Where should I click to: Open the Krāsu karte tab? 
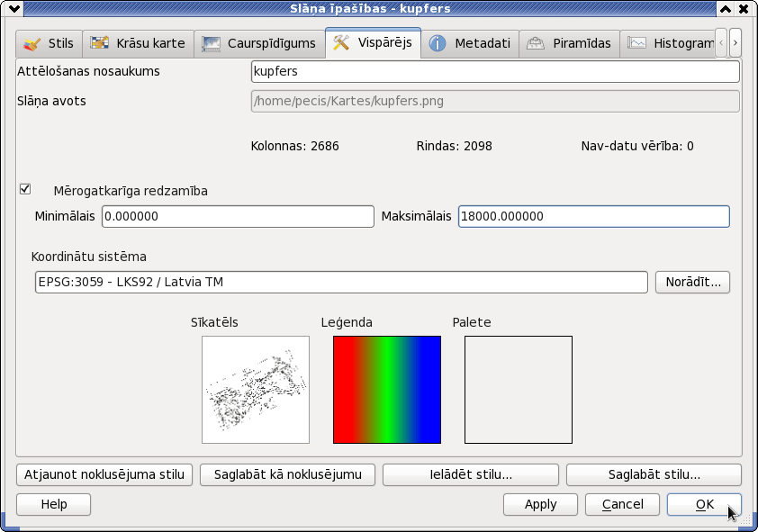[x=139, y=43]
